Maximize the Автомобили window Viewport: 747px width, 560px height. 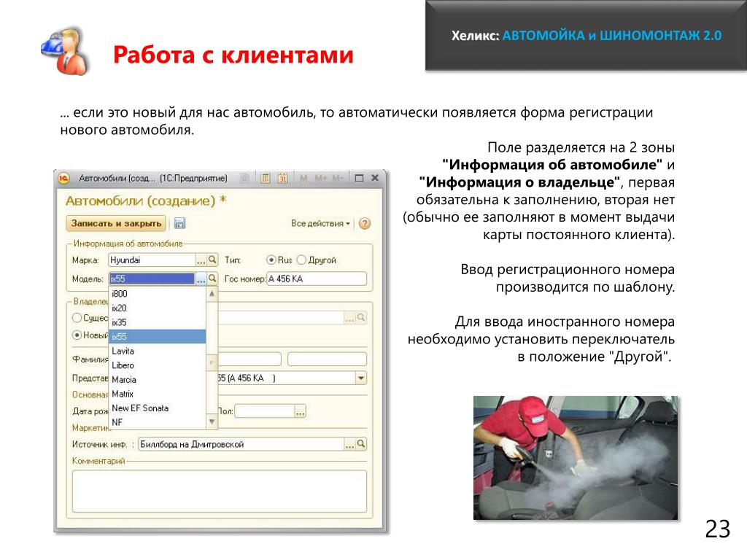pos(359,178)
